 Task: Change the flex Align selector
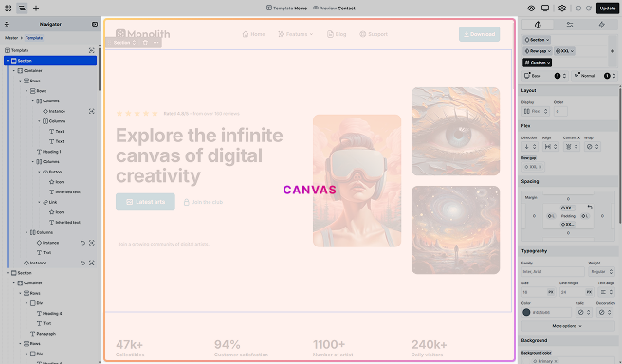551,147
